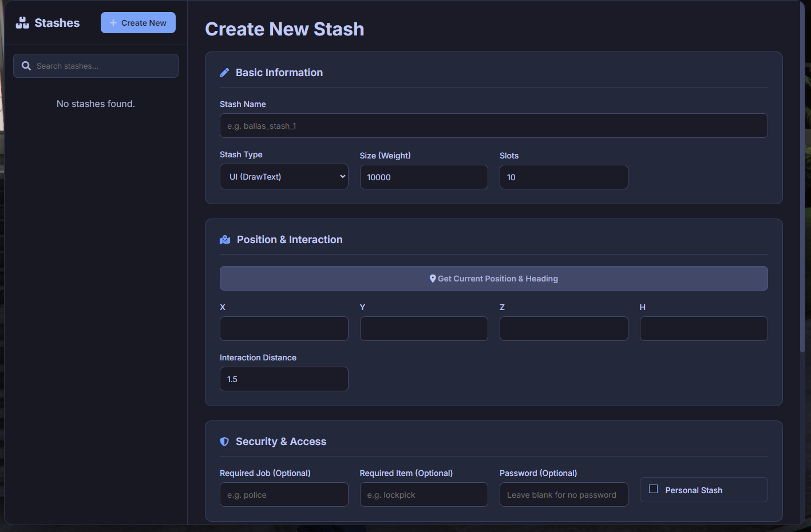This screenshot has width=811, height=532.
Task: Click the Create New button
Action: (138, 22)
